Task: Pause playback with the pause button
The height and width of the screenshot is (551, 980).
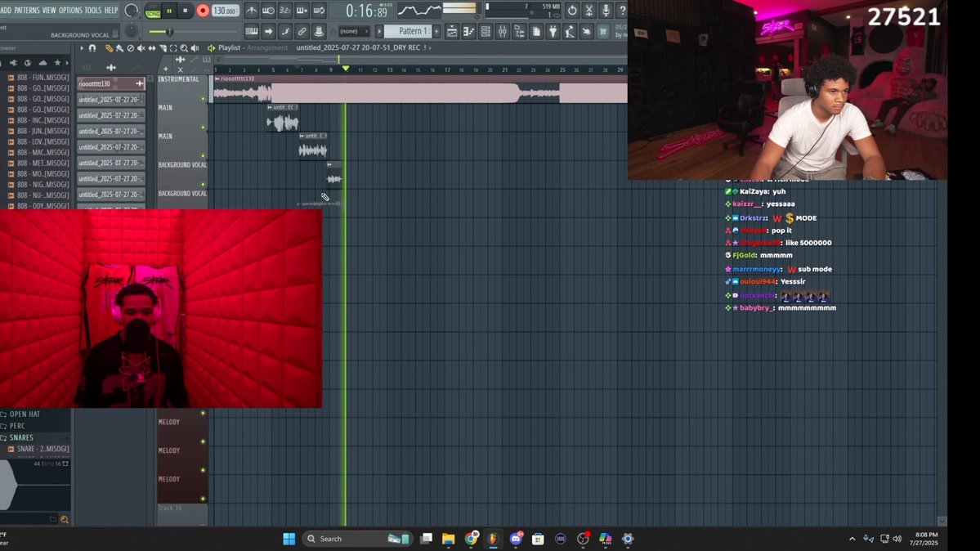Action: [169, 11]
